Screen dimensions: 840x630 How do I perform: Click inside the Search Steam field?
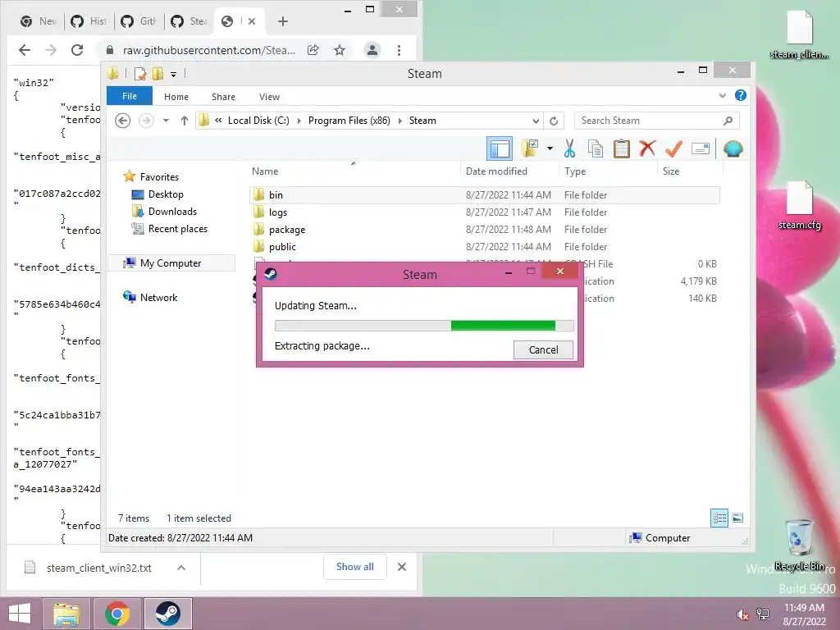(657, 121)
